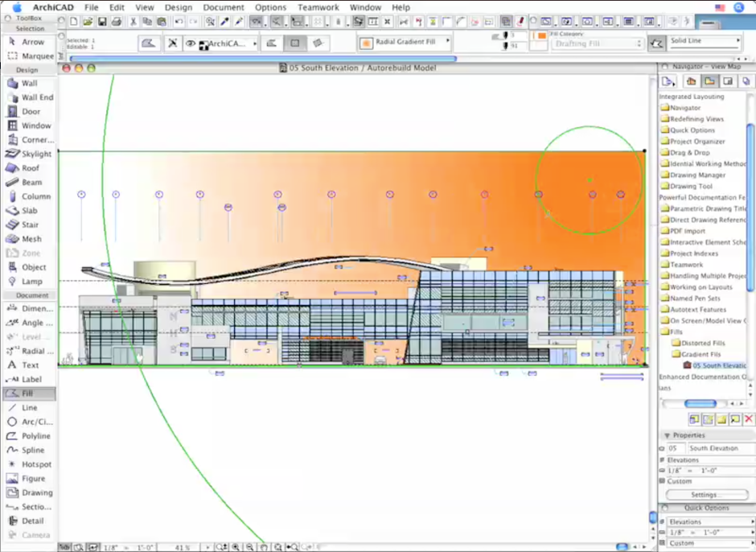756x552 pixels.
Task: Toggle the square fill geometry method button
Action: [294, 43]
